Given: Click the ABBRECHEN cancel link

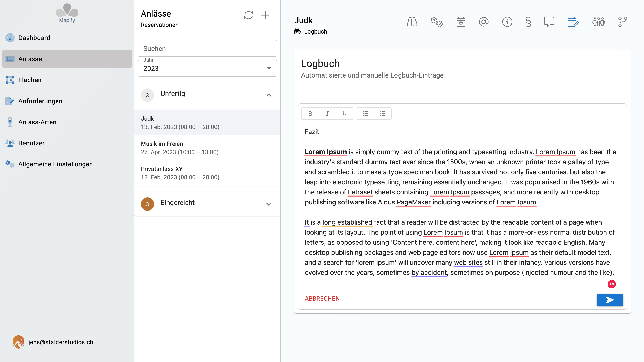Looking at the screenshot, I should (322, 298).
